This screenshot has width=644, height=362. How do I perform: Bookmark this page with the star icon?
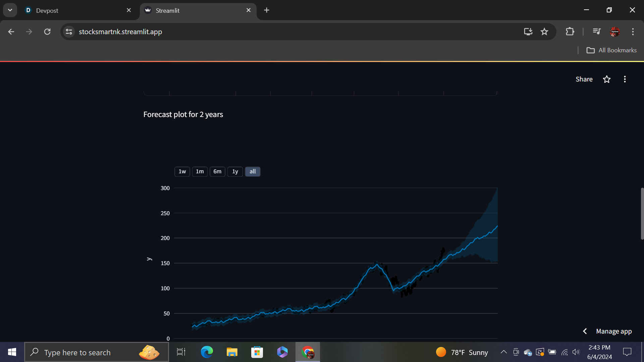544,32
